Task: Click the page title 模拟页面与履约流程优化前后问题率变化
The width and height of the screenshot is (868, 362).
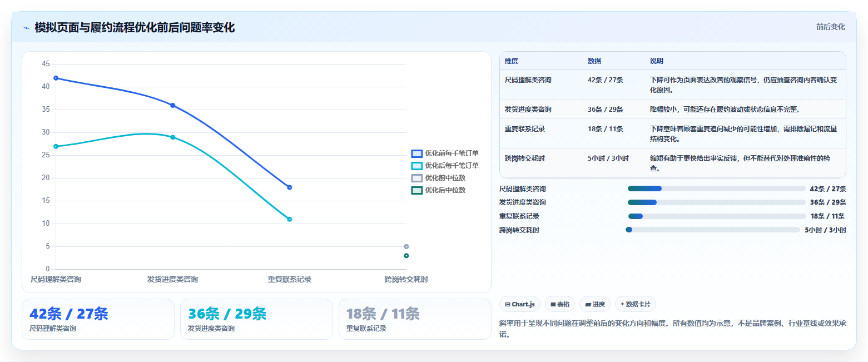Action: coord(135,27)
